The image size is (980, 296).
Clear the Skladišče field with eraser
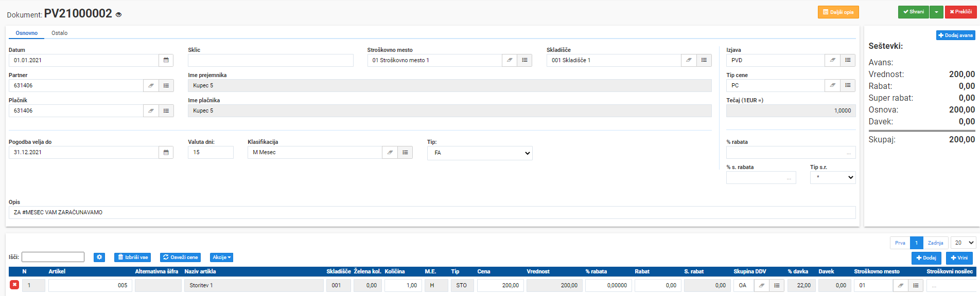click(689, 60)
